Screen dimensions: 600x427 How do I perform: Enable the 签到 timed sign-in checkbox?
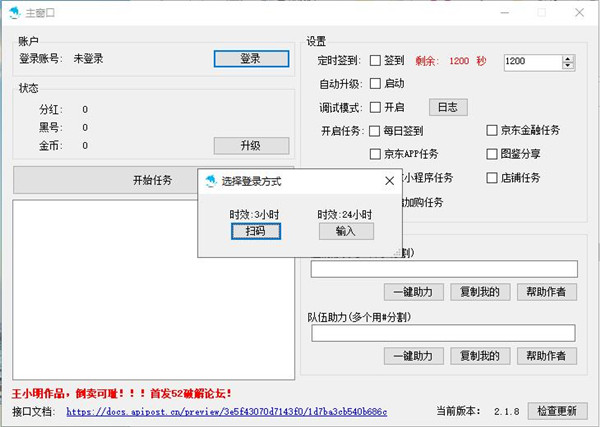pos(376,61)
